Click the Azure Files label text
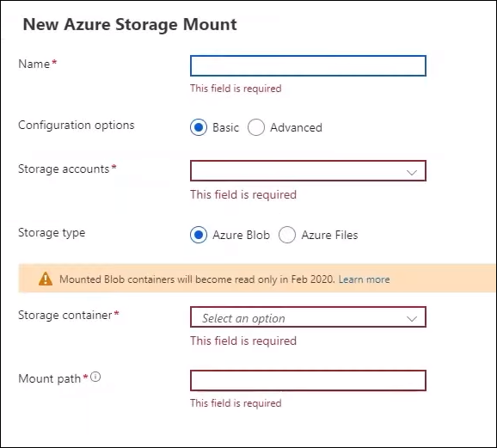 tap(329, 235)
